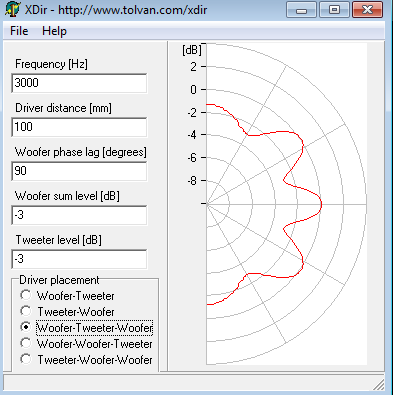Image resolution: width=393 pixels, height=395 pixels.
Task: Select the Woofer-Tweeter-Woofer radio button
Action: (25, 327)
